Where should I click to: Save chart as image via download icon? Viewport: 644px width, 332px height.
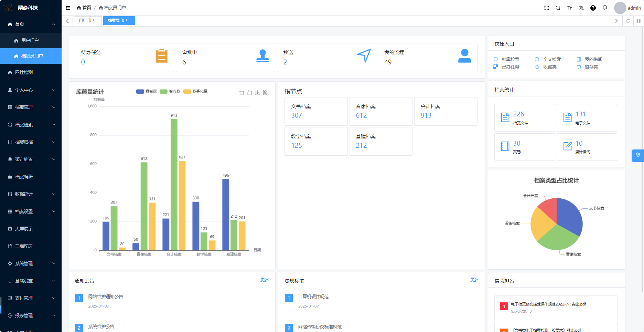point(257,93)
